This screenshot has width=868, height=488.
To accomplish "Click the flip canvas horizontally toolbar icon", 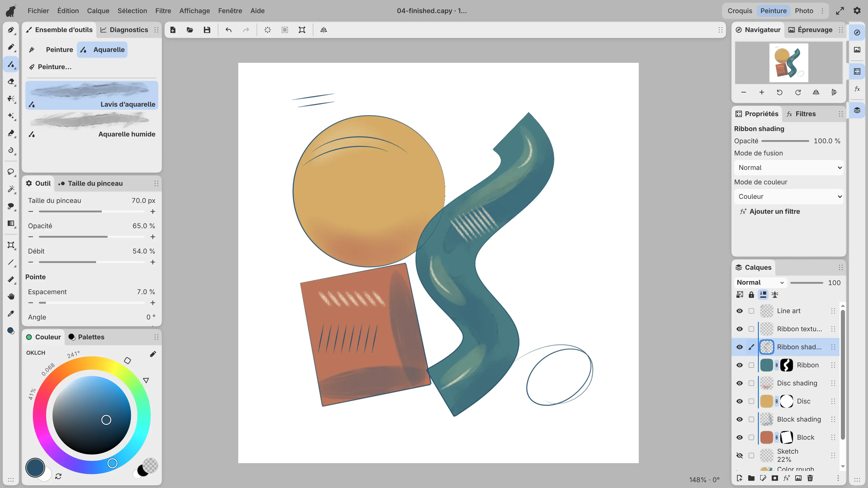I will tap(323, 30).
